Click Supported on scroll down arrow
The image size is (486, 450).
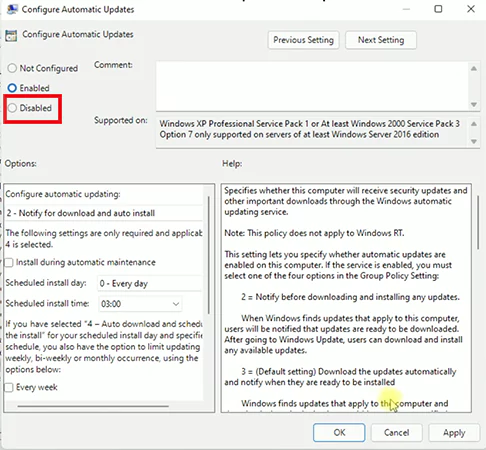(474, 142)
